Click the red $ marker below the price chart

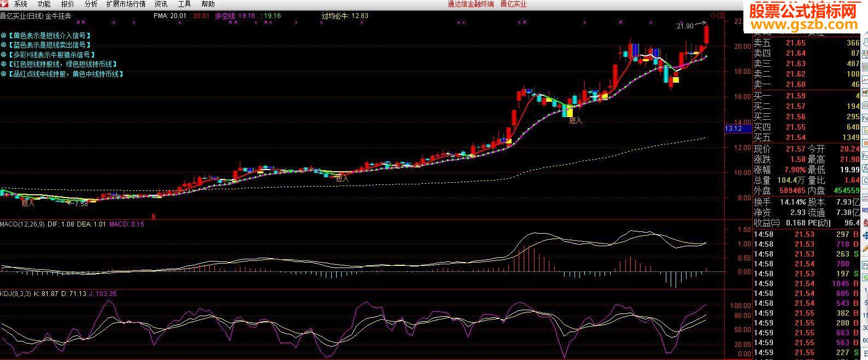pos(154,216)
